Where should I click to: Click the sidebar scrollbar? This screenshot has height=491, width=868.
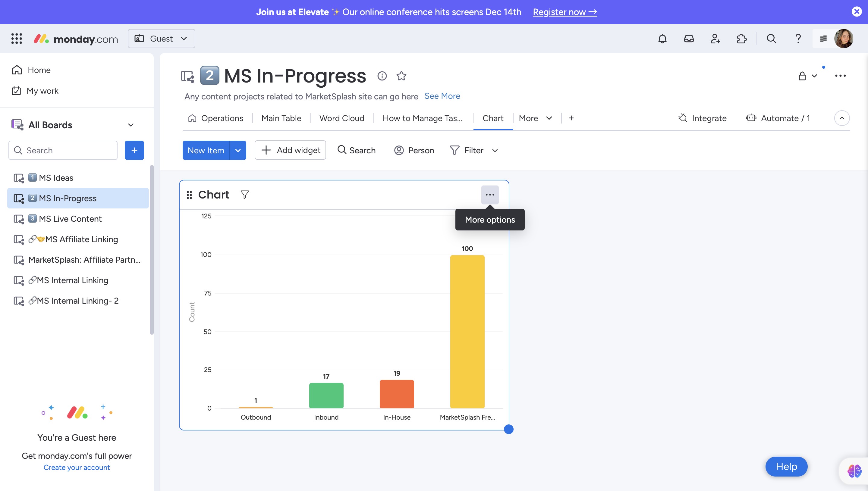coord(152,250)
